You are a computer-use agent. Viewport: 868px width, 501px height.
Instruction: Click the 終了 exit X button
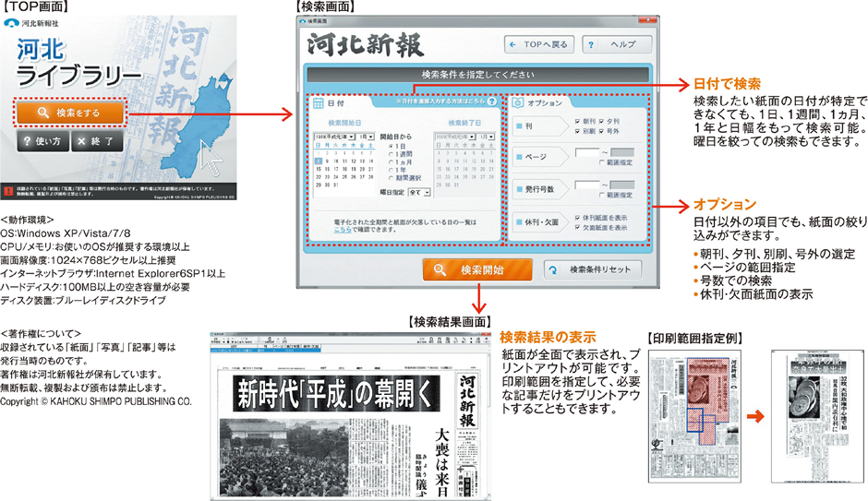(96, 142)
